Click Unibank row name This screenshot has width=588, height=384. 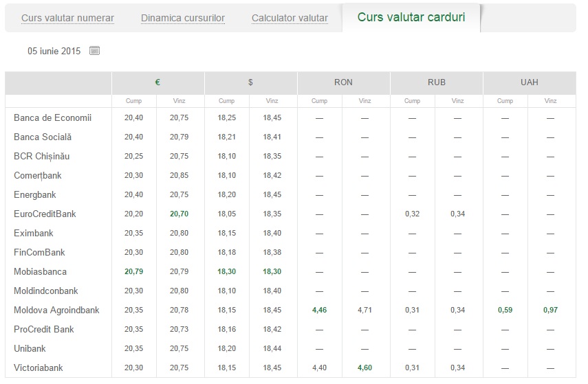(x=30, y=349)
